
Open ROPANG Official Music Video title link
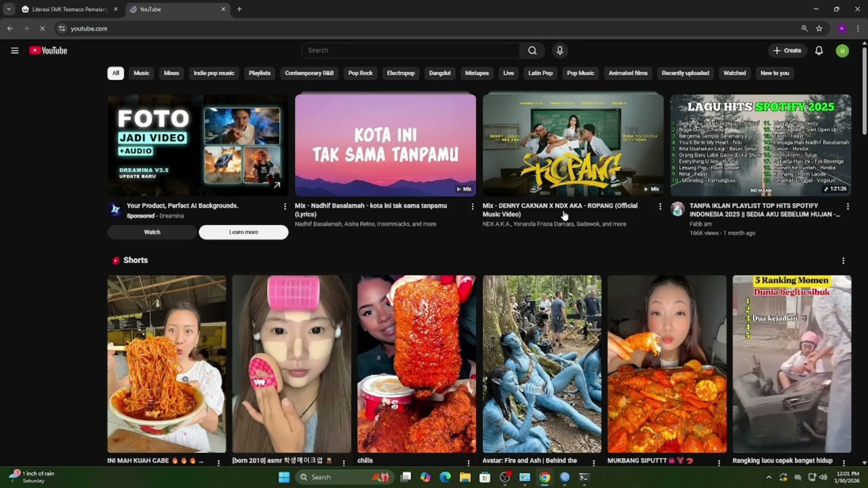coord(560,209)
